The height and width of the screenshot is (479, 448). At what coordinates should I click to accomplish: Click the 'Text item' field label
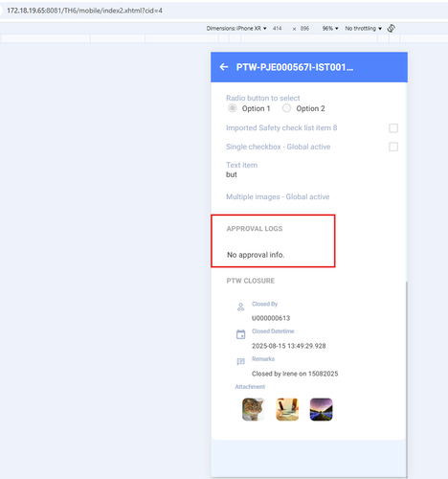(241, 165)
